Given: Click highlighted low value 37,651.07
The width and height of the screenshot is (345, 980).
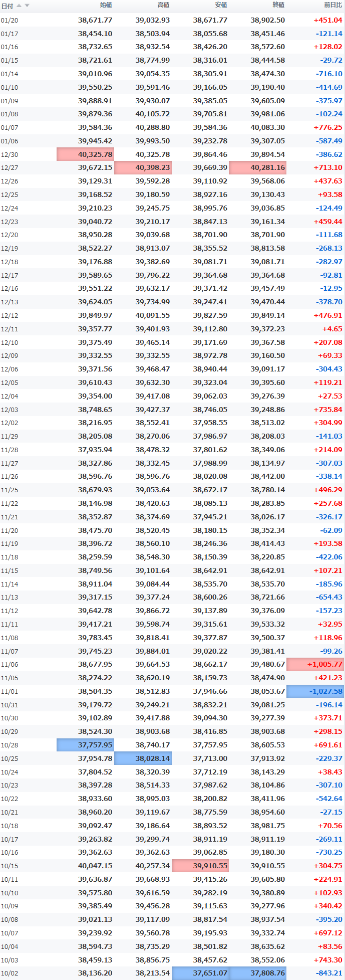Looking at the screenshot, I should [200, 973].
